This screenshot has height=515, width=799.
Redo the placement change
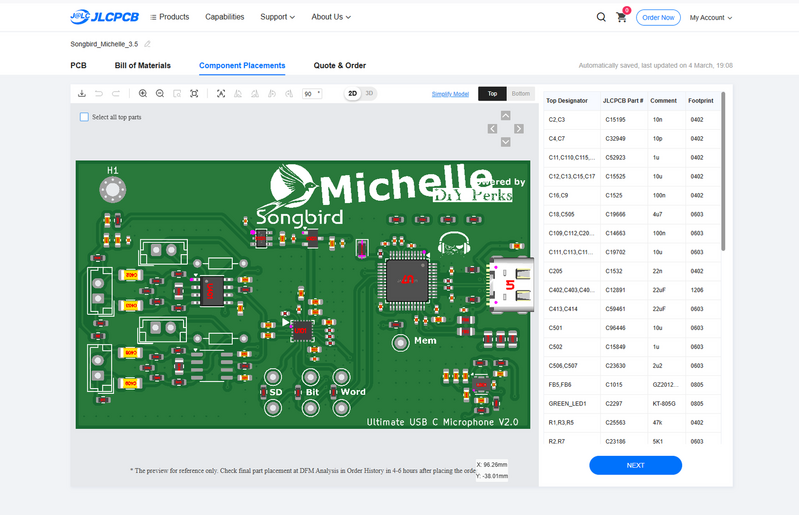(x=116, y=94)
